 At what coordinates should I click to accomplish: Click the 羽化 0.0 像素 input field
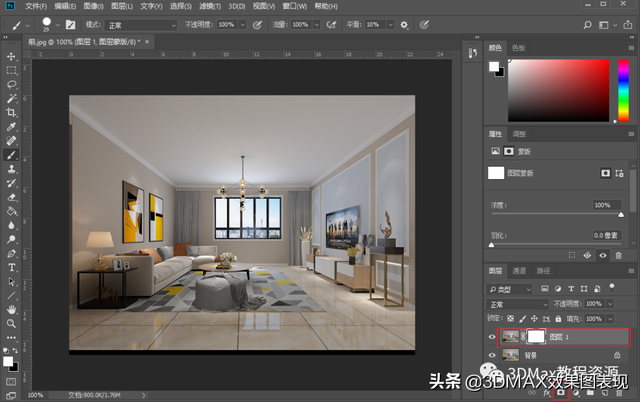(x=607, y=235)
